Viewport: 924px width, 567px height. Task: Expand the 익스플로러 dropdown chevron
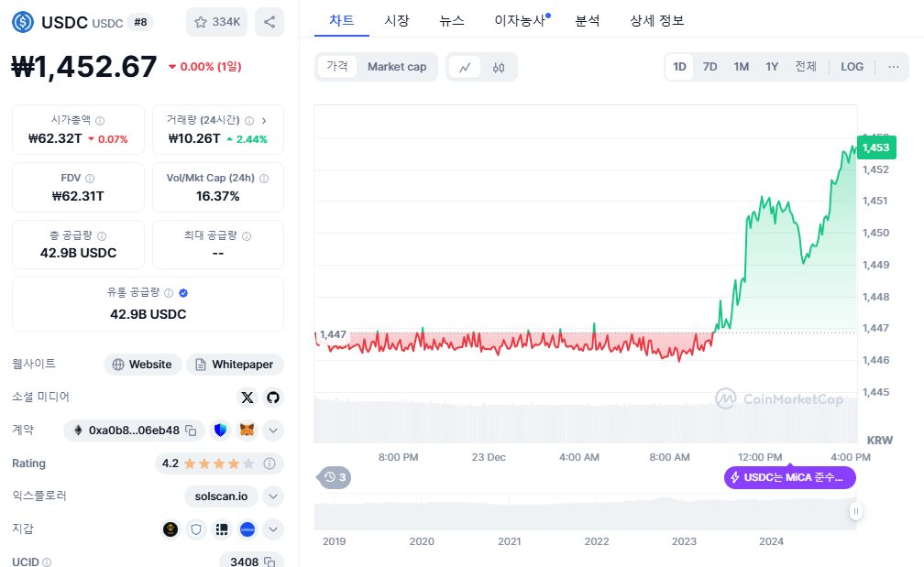tap(273, 496)
